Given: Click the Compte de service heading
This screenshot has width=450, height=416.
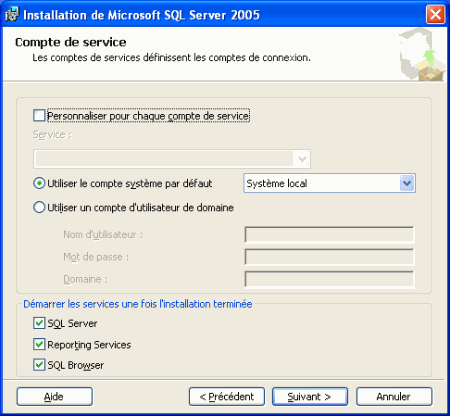Looking at the screenshot, I should pos(71,42).
